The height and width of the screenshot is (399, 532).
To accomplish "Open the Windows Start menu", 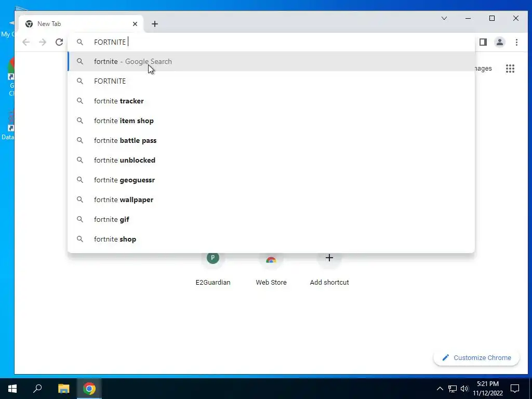I will (x=12, y=389).
